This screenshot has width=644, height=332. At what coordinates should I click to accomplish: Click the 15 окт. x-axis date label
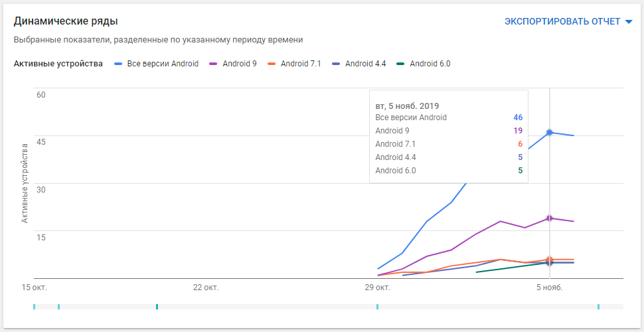point(35,288)
